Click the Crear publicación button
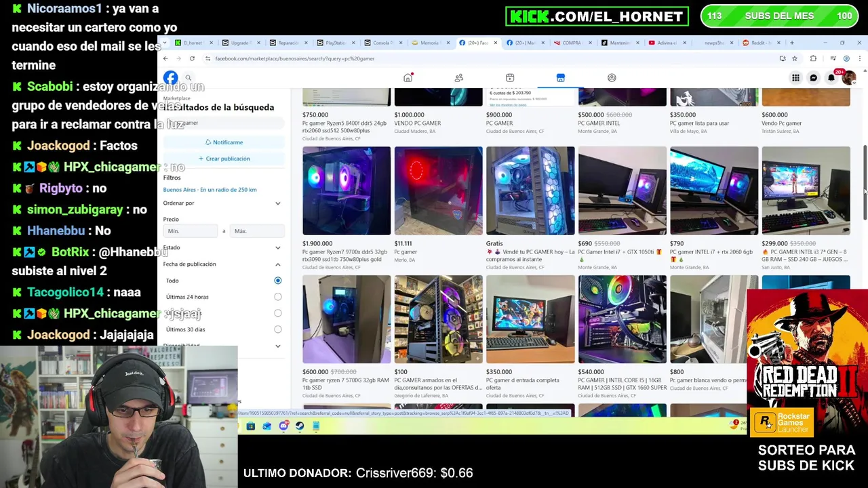This screenshot has width=868, height=488. tap(224, 159)
